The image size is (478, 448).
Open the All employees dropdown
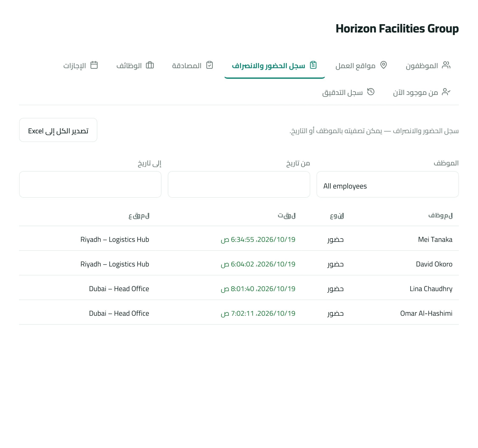pyautogui.click(x=387, y=185)
